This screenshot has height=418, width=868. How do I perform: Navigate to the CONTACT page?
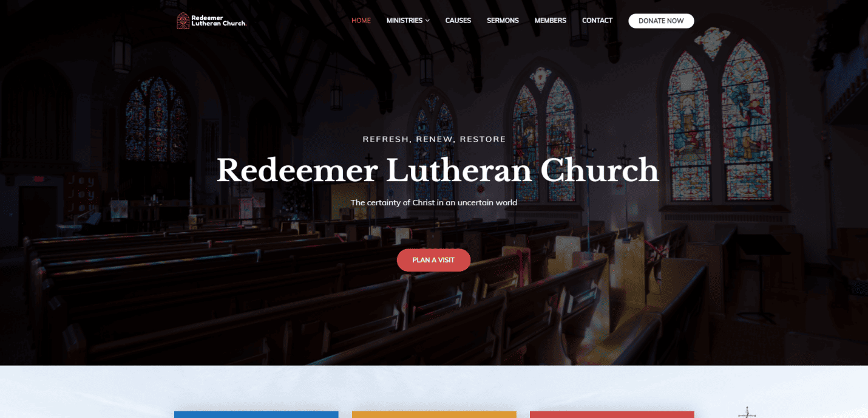pos(597,20)
